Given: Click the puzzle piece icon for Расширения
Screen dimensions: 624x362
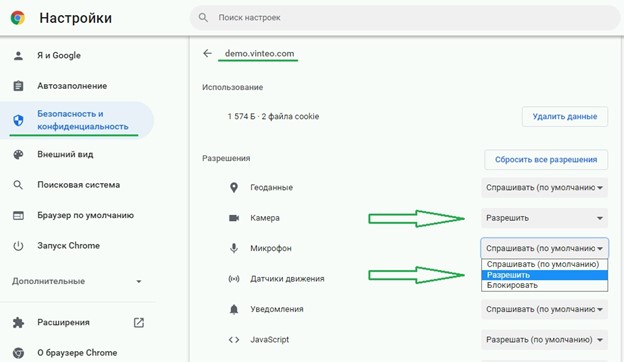Looking at the screenshot, I should click(x=18, y=322).
